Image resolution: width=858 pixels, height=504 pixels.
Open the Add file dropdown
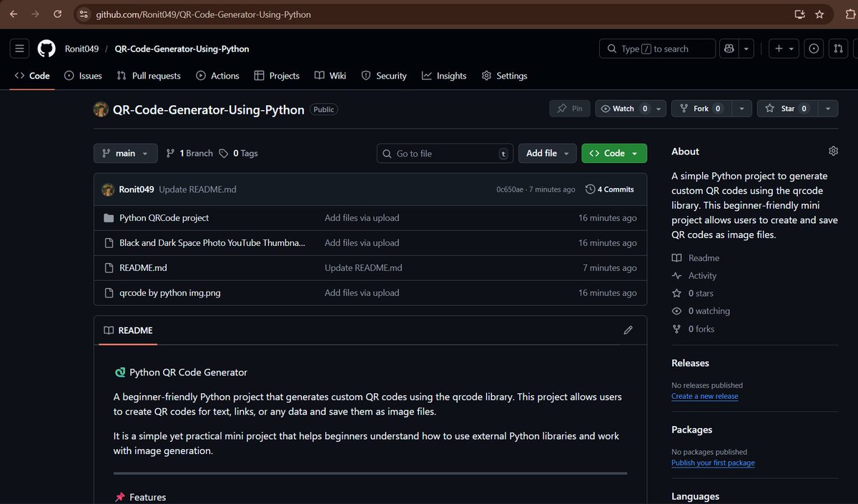(547, 153)
